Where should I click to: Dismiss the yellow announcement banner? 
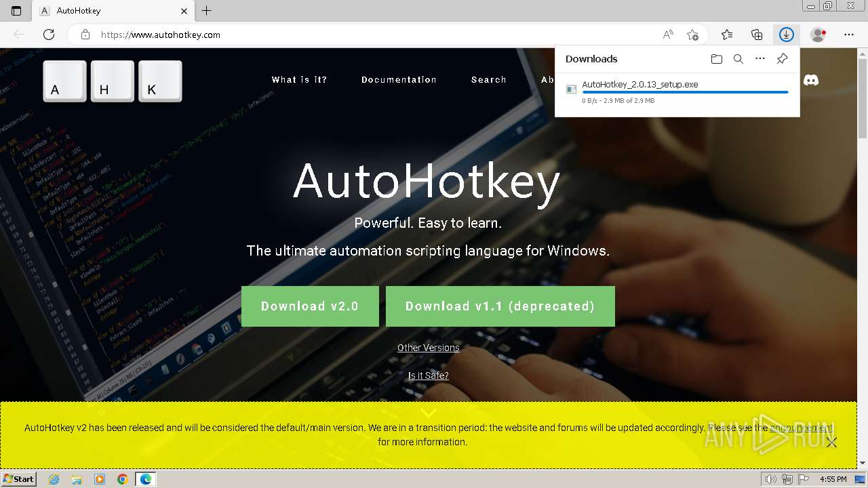tap(832, 443)
